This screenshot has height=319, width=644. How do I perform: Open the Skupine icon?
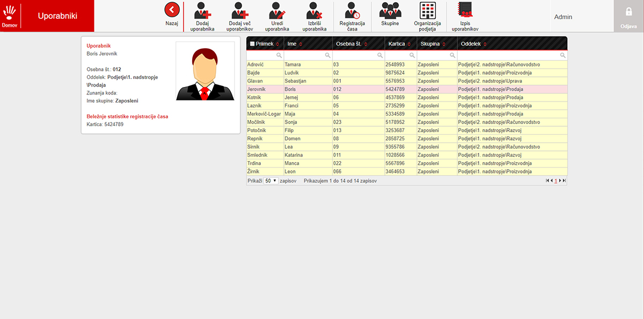coord(390,11)
